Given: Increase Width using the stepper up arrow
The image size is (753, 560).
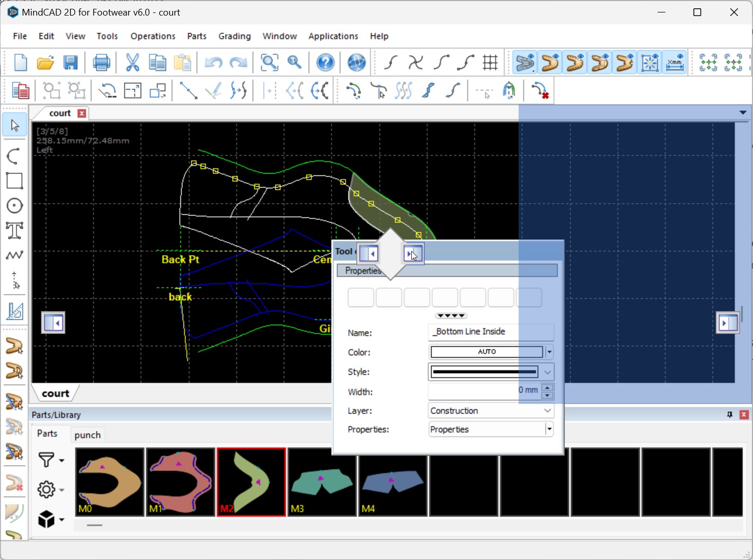Looking at the screenshot, I should pos(547,388).
